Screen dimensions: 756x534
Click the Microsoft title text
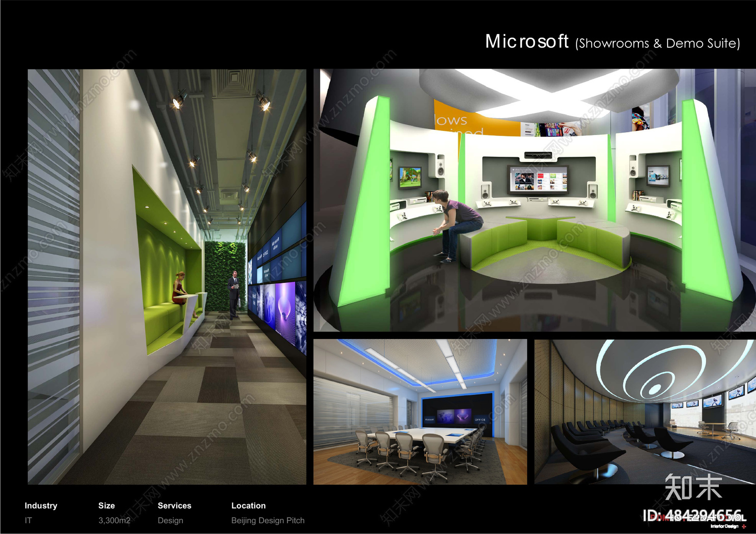point(527,42)
